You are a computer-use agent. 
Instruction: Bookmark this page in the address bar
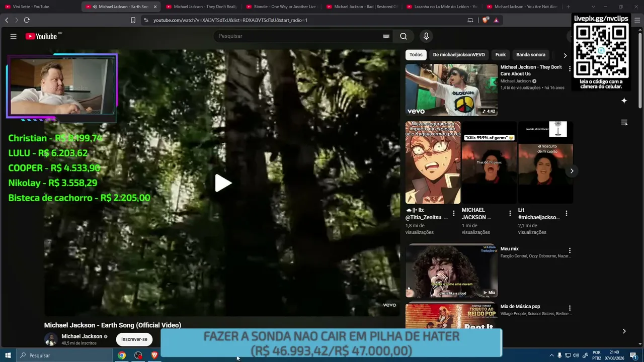pos(133,20)
